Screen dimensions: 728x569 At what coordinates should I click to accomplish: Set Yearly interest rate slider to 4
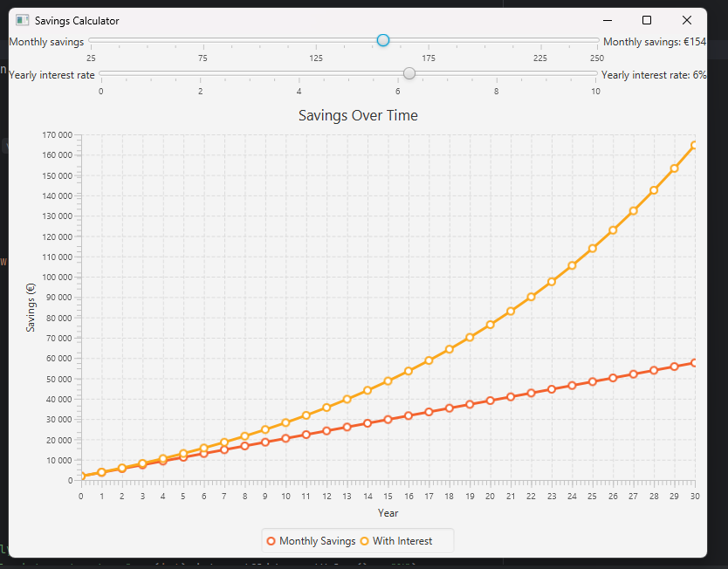pos(299,73)
